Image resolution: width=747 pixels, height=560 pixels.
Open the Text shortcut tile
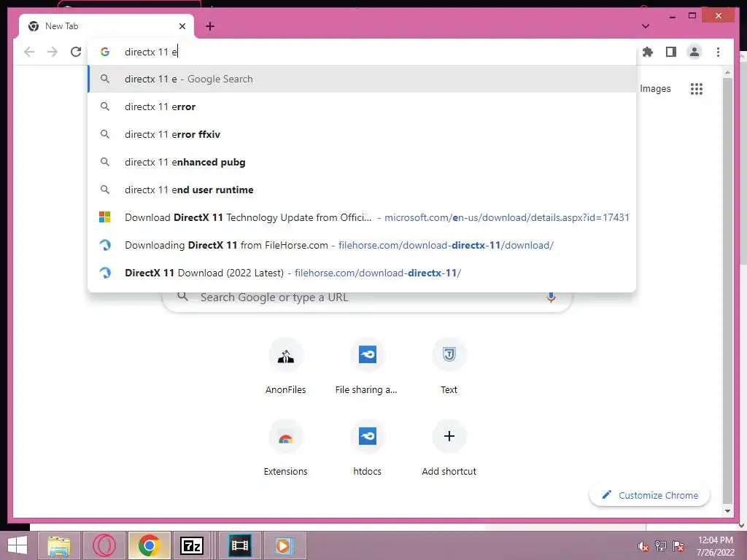[x=449, y=367]
